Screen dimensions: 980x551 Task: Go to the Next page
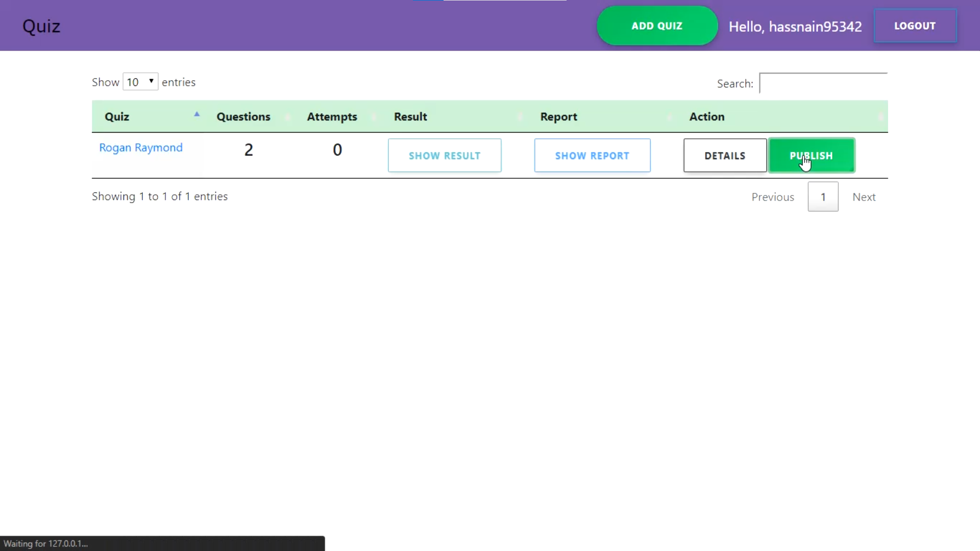pos(864,197)
